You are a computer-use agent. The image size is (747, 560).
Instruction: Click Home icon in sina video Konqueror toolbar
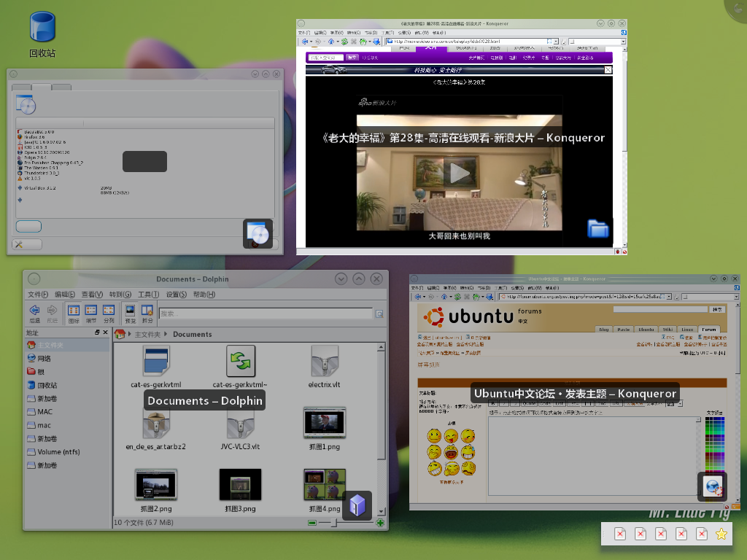coord(363,42)
